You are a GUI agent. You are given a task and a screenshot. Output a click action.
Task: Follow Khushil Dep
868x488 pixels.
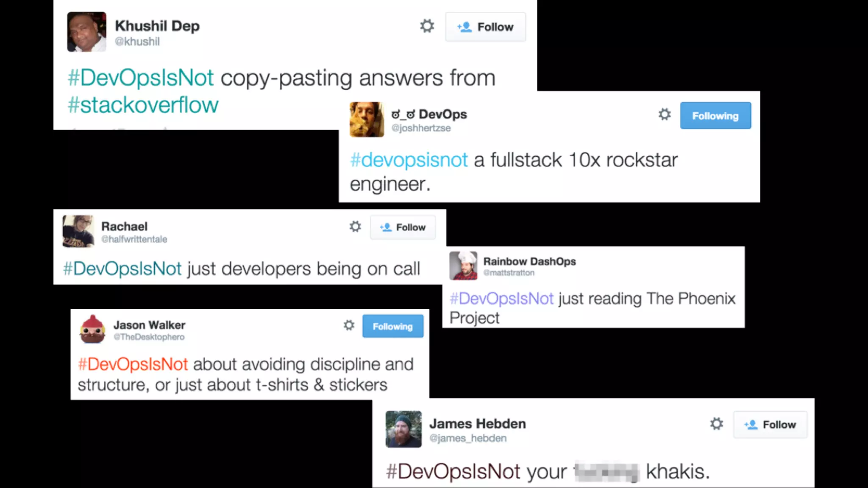point(485,27)
